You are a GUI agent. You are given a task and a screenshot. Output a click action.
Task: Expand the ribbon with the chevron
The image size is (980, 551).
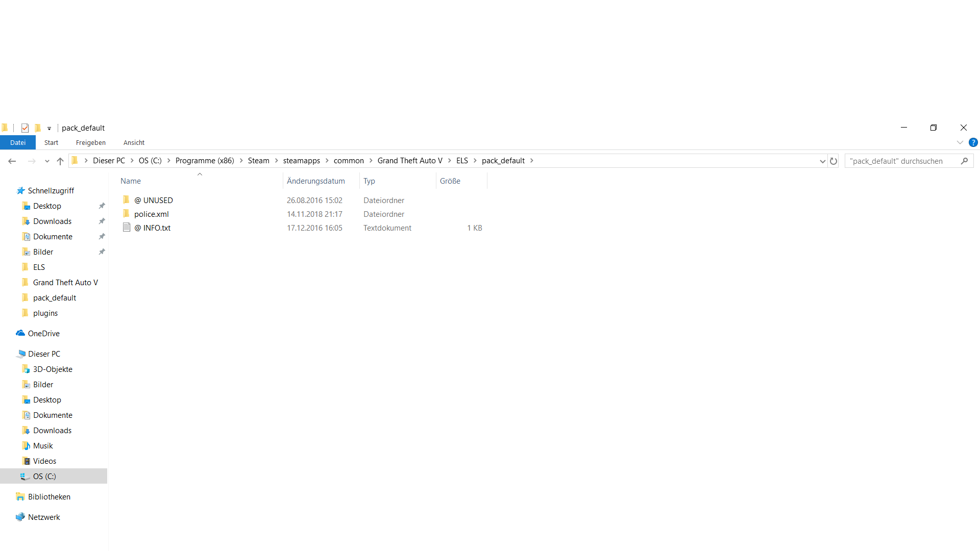[x=960, y=143]
